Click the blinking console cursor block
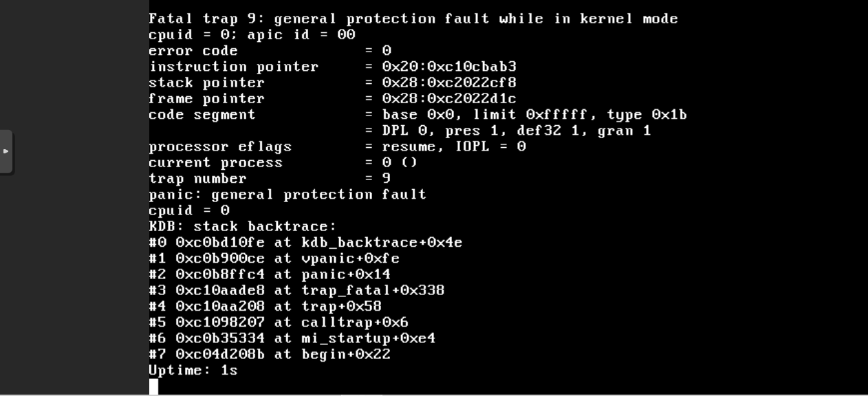868x396 pixels. coord(153,386)
